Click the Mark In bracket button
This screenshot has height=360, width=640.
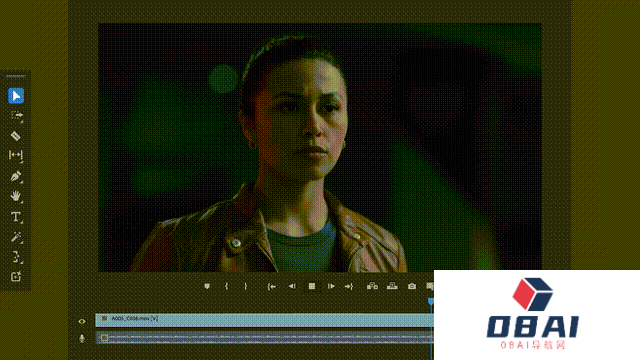tap(227, 287)
